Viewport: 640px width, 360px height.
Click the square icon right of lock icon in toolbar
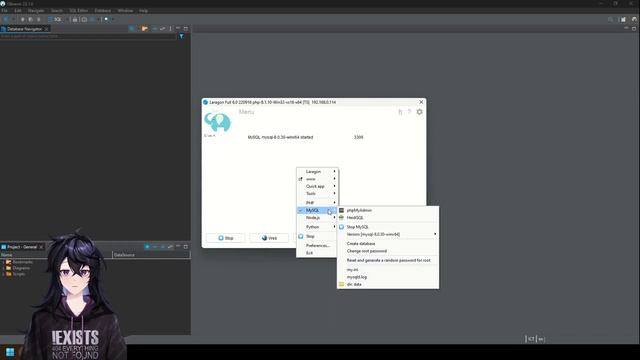(x=84, y=19)
